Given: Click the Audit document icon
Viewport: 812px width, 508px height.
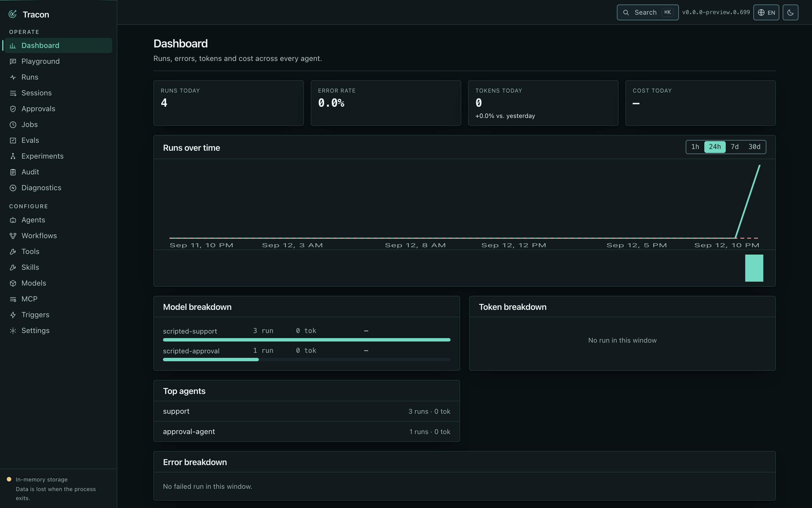Looking at the screenshot, I should [13, 172].
